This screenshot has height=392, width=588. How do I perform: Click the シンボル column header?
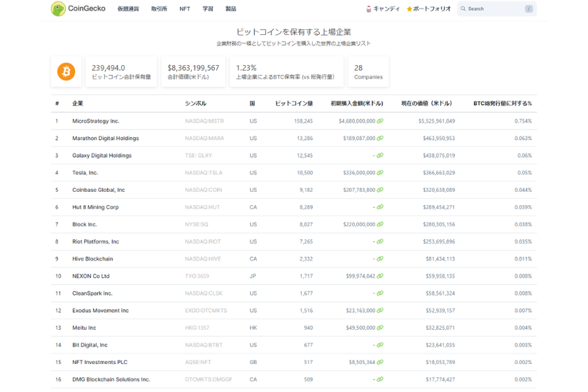(196, 104)
